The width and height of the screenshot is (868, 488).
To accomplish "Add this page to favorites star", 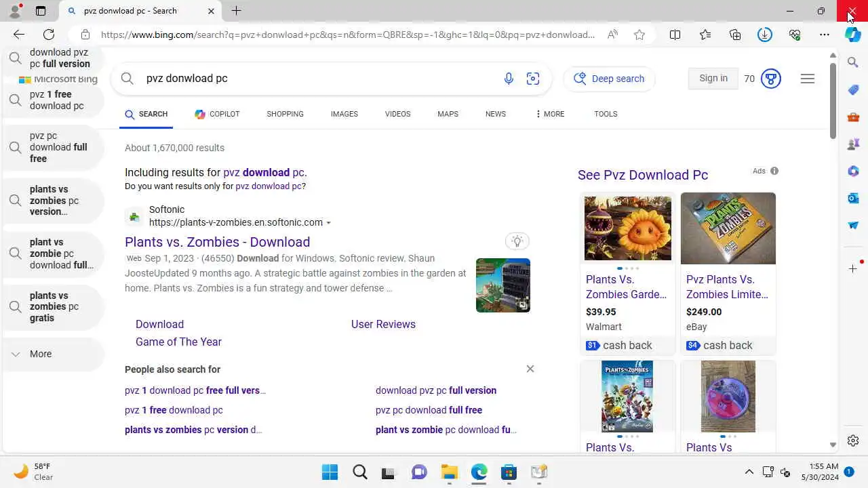I will click(639, 35).
